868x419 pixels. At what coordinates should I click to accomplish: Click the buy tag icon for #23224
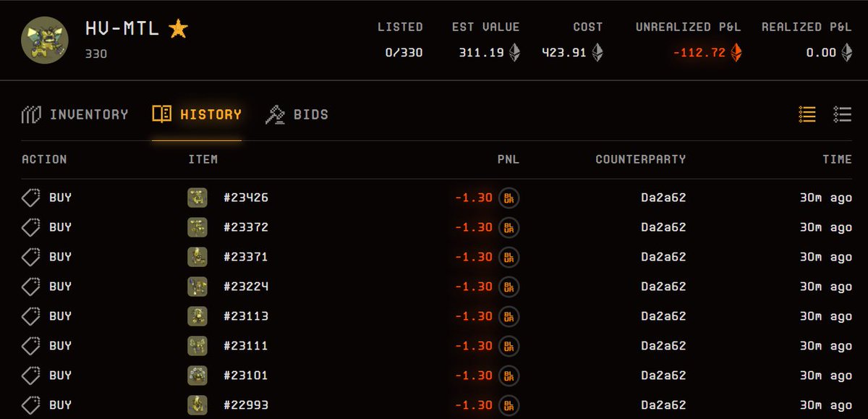point(31,287)
